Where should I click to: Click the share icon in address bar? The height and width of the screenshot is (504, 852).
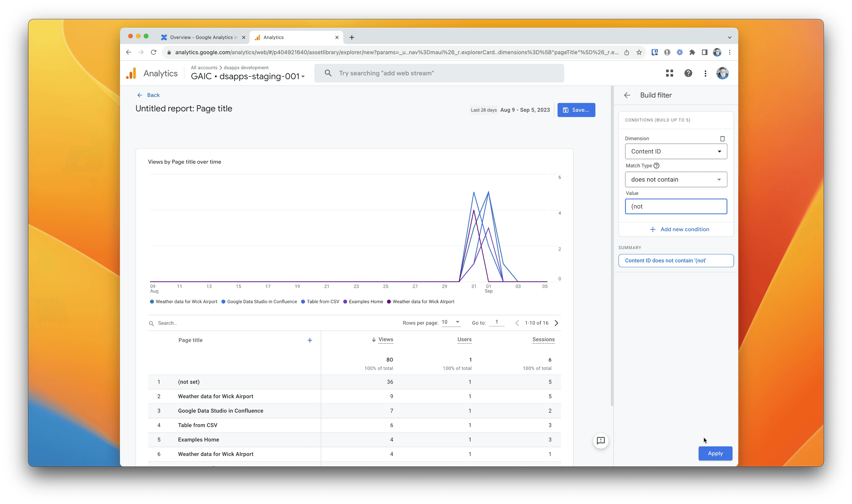pyautogui.click(x=627, y=52)
